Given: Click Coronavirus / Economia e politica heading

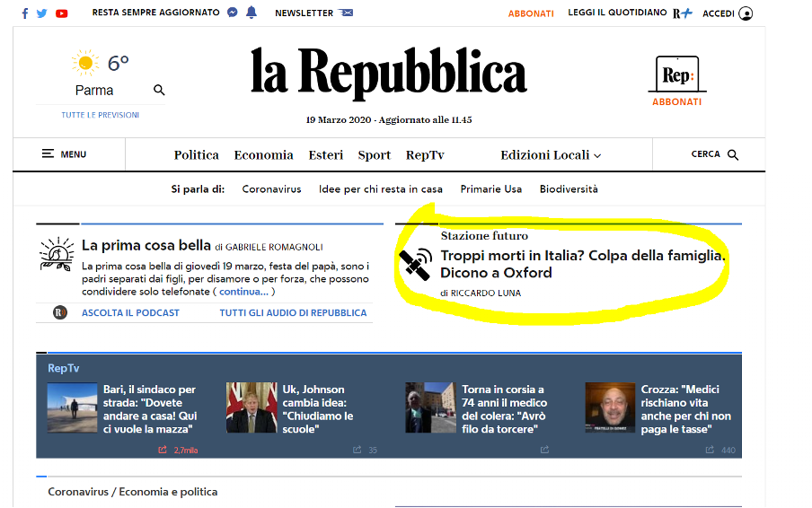Looking at the screenshot, I should pos(133,492).
